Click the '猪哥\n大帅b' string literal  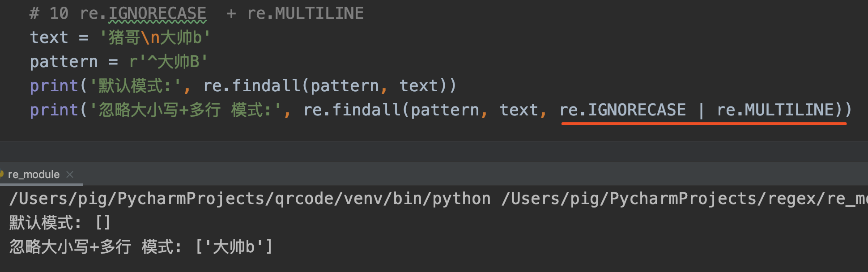(x=155, y=38)
